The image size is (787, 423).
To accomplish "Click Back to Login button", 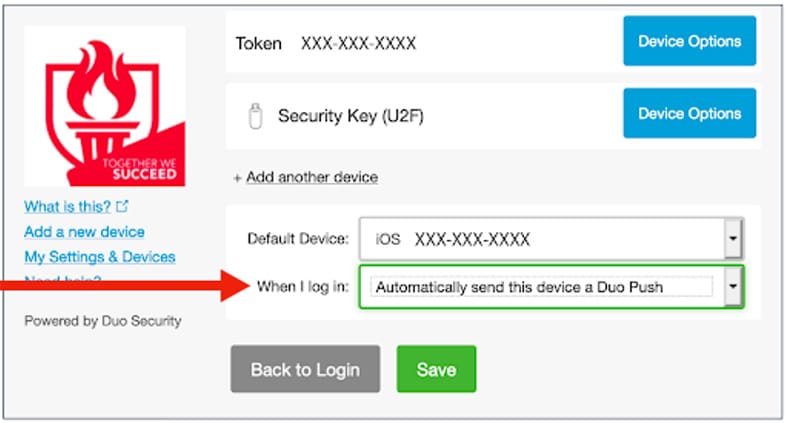I will click(x=305, y=369).
